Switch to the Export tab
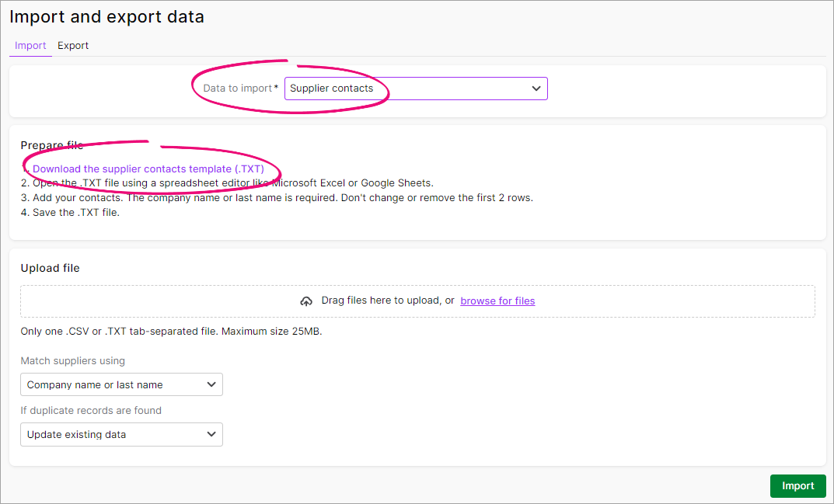The image size is (834, 504). click(x=73, y=45)
